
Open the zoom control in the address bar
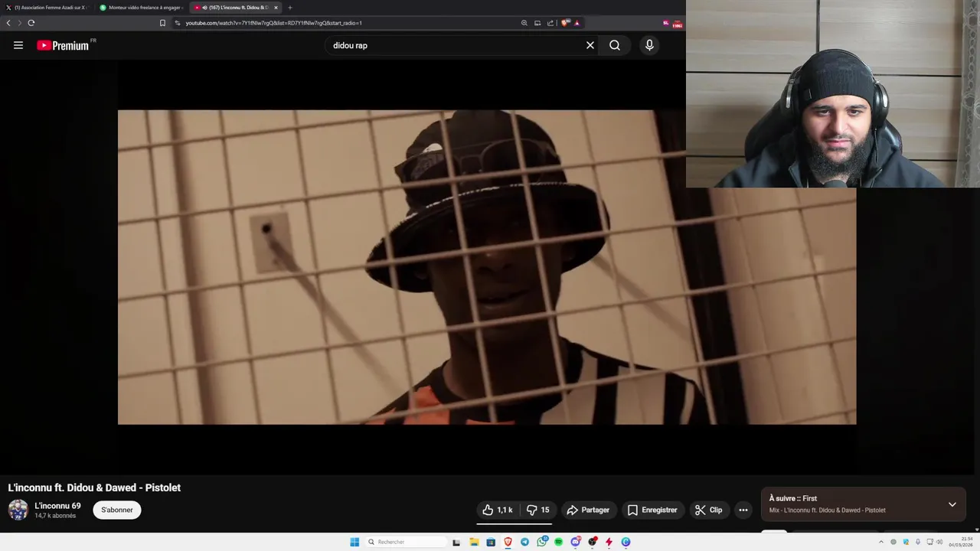click(x=524, y=23)
